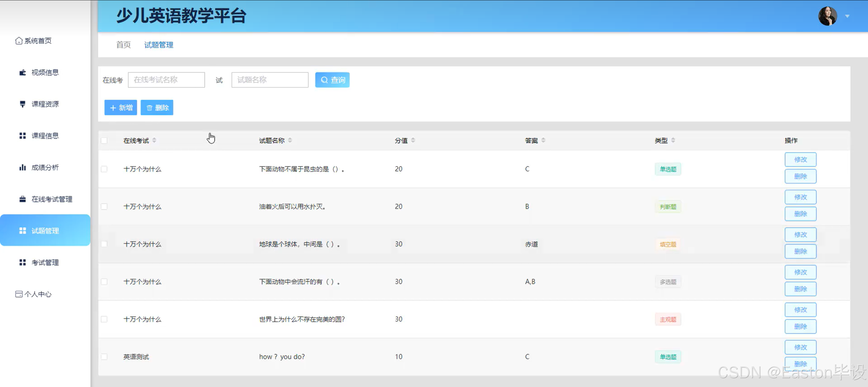Viewport: 868px width, 387px height.
Task: Click the 判断题 type tag
Action: pos(668,207)
